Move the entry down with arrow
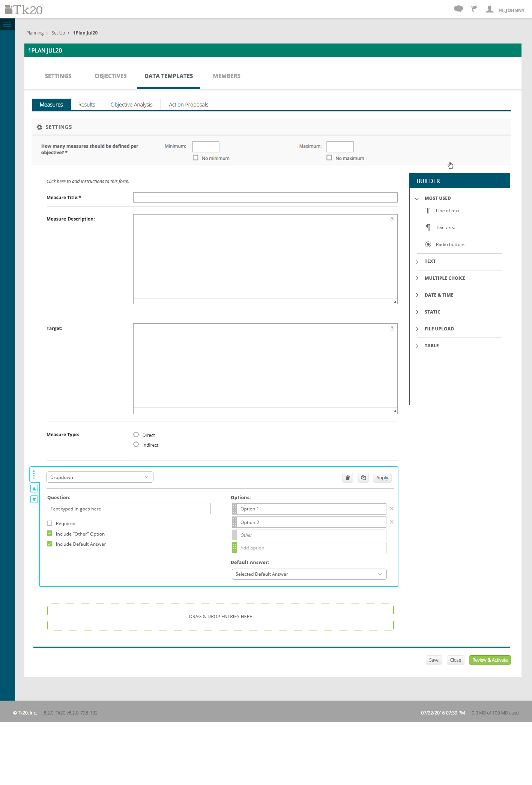This screenshot has width=532, height=785. 34,499
